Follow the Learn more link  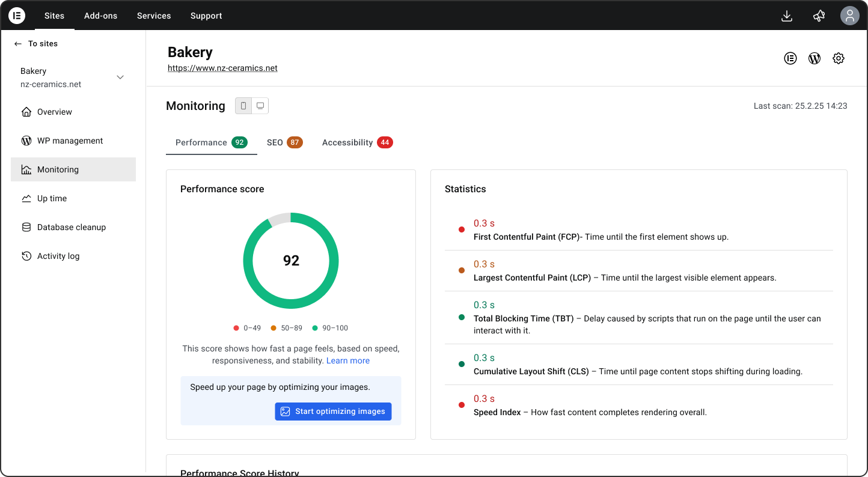click(348, 361)
